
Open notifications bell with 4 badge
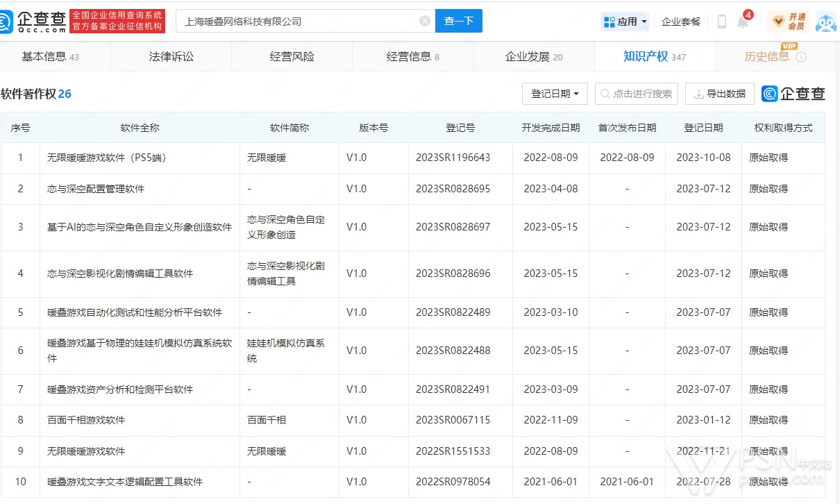coord(743,22)
